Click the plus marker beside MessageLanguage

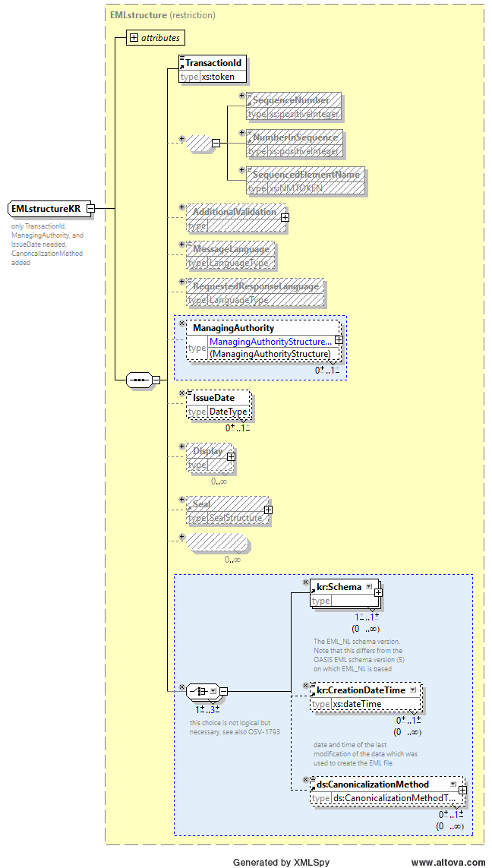[182, 244]
